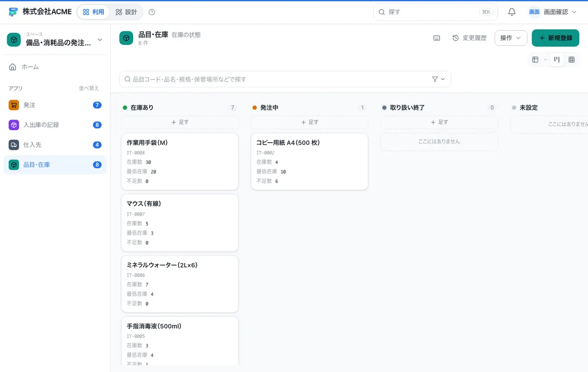Open the コピー用紙 A4(500 枚) card
This screenshot has height=372, width=588.
(x=309, y=161)
